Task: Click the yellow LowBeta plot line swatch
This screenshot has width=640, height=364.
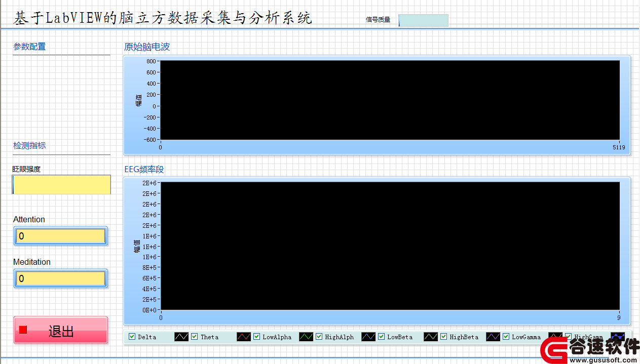Action: click(x=431, y=337)
